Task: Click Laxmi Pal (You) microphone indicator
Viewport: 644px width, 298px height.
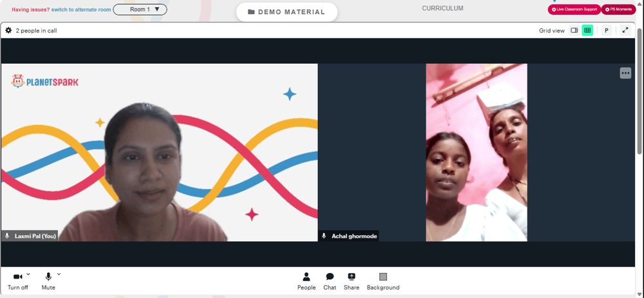Action: point(7,236)
